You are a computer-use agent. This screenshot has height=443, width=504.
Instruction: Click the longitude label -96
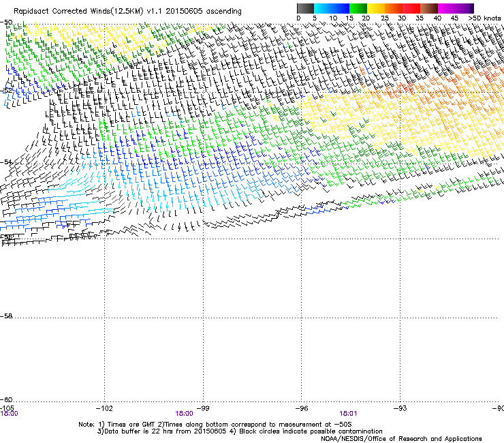pos(302,408)
